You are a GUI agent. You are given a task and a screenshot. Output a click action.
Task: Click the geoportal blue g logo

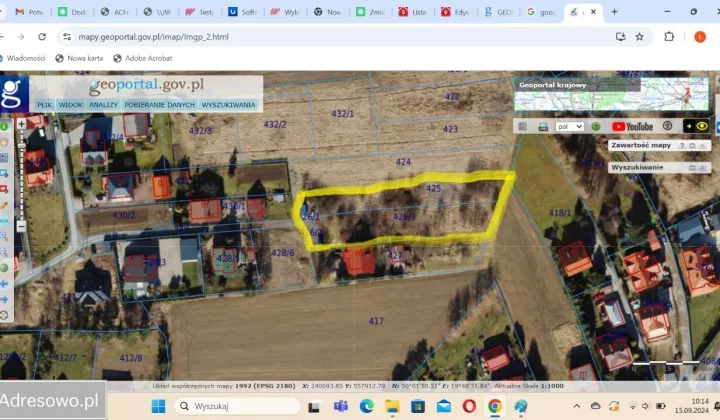(x=14, y=93)
